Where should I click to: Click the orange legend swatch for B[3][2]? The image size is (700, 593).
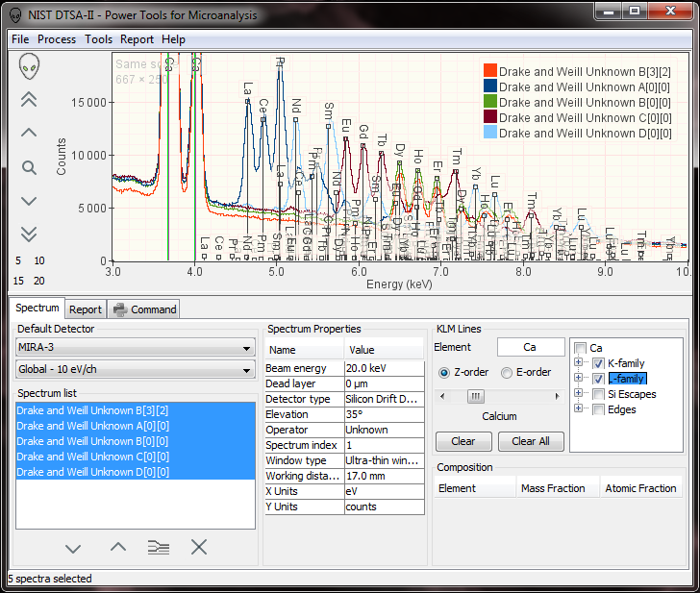tap(490, 70)
